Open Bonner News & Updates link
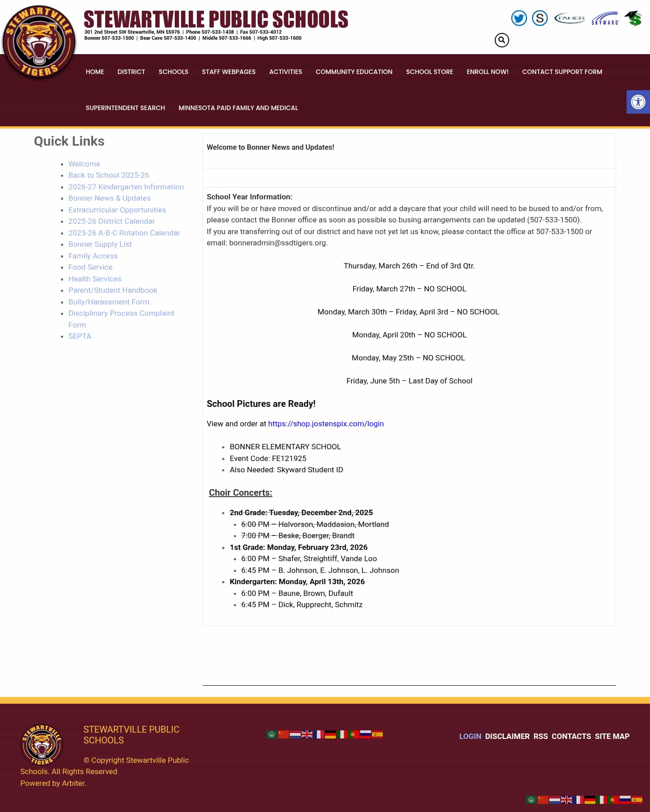Viewport: 650px width, 812px height. [x=110, y=198]
